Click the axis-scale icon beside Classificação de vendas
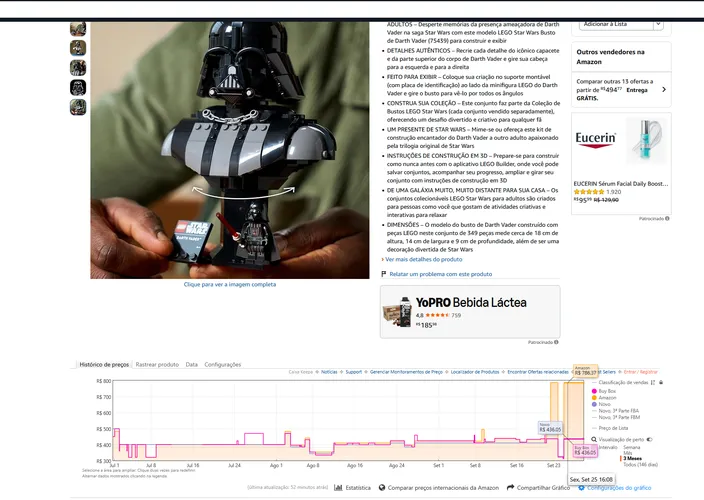704x500 pixels. click(x=653, y=382)
